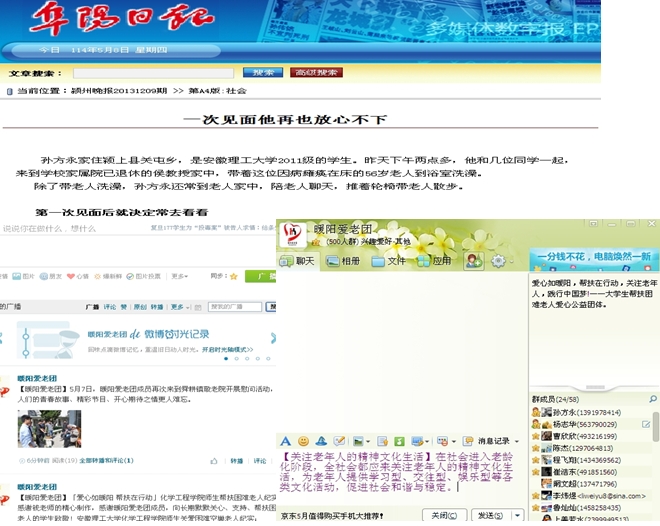Click the edit icon beside 杨志华
660x526 pixels.
(x=646, y=424)
